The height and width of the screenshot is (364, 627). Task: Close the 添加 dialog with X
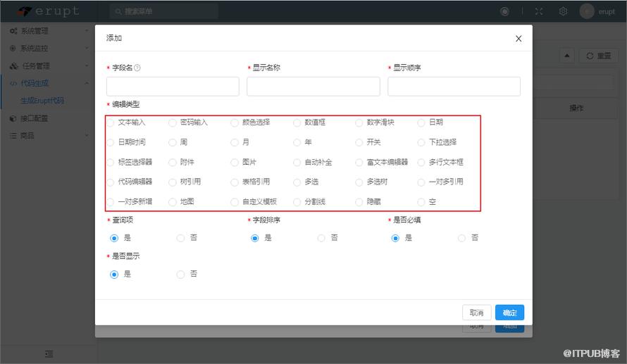click(519, 38)
